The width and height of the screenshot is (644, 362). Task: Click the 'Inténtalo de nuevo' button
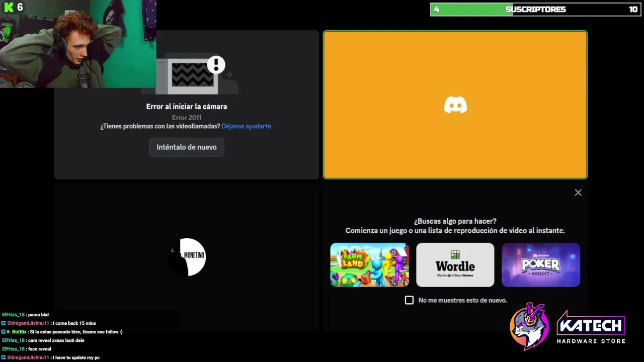click(187, 147)
